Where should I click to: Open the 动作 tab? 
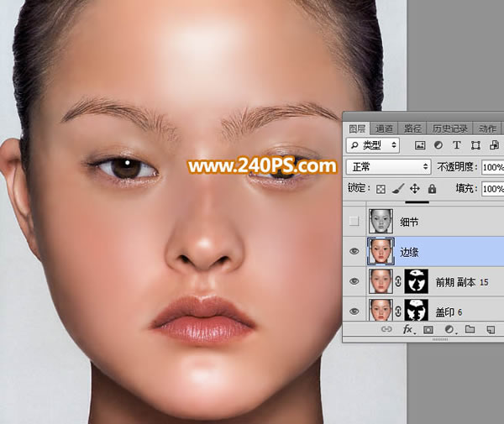(x=487, y=128)
